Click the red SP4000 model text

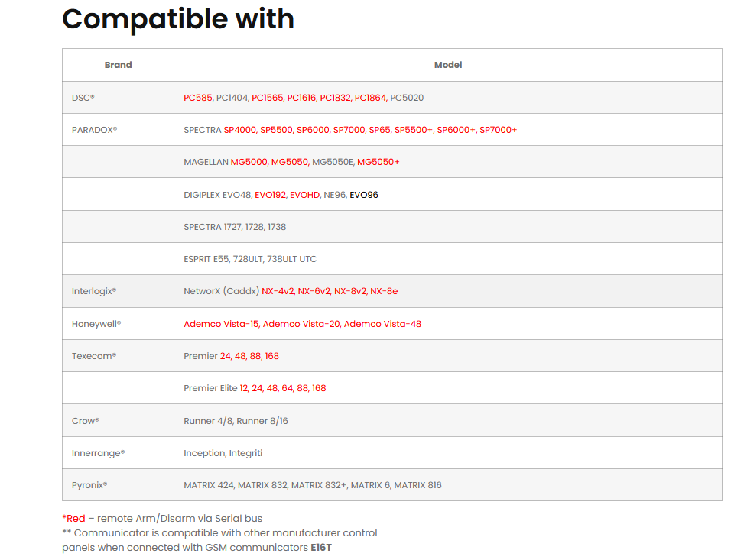point(239,130)
